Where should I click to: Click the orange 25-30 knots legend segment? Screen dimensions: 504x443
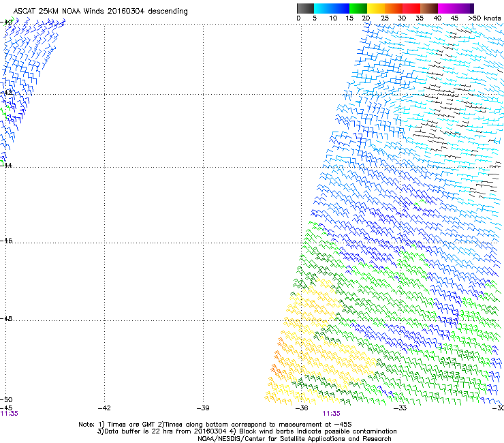point(394,8)
